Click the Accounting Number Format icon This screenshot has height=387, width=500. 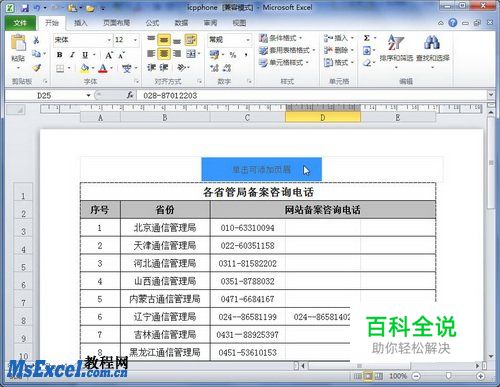click(x=214, y=55)
